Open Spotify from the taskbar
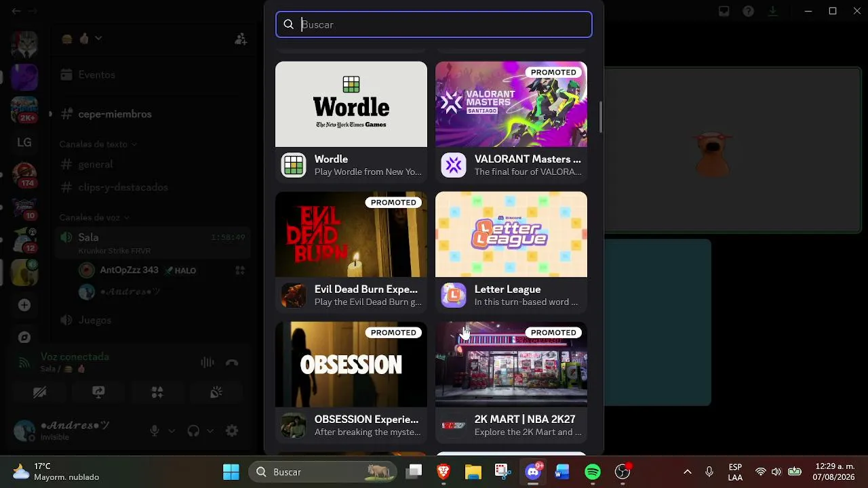 [593, 472]
